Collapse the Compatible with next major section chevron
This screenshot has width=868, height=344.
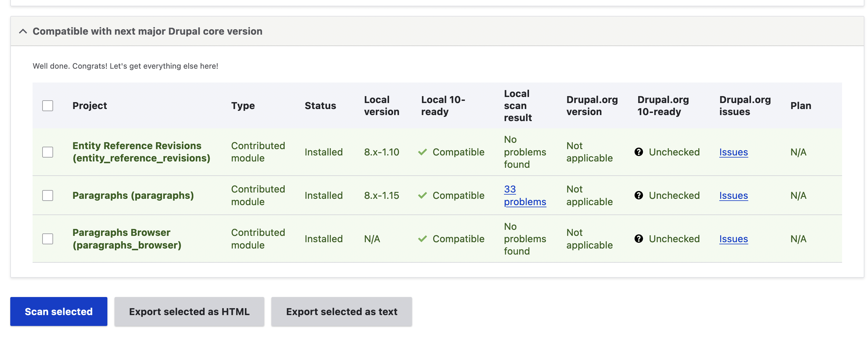23,31
